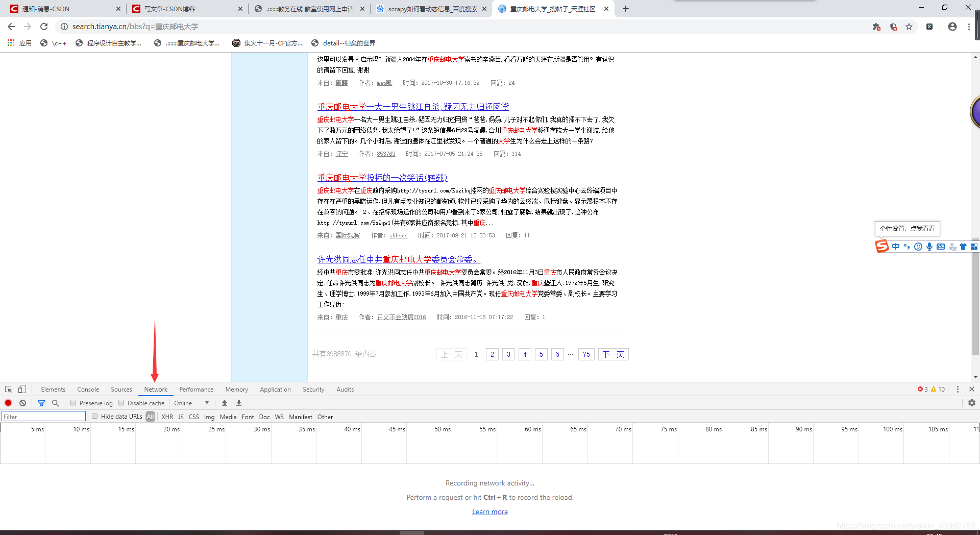Click the inspect element picker icon
This screenshot has height=535, width=980.
point(8,389)
